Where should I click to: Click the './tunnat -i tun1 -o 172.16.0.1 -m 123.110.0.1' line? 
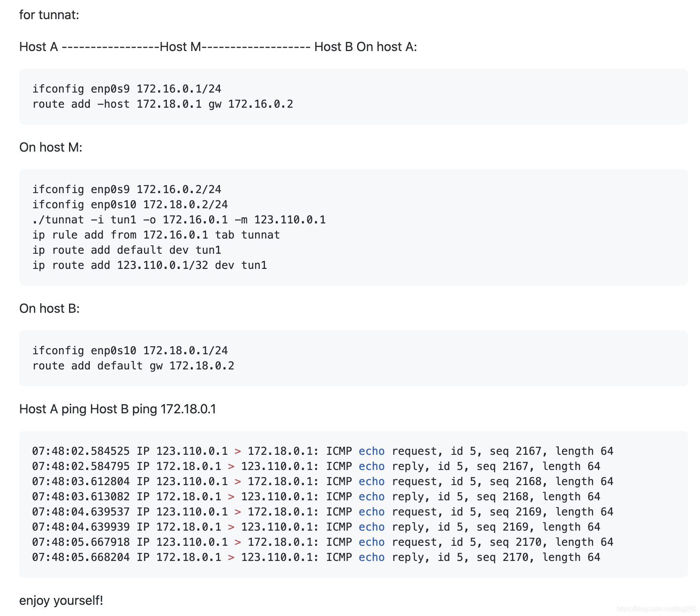tap(179, 219)
